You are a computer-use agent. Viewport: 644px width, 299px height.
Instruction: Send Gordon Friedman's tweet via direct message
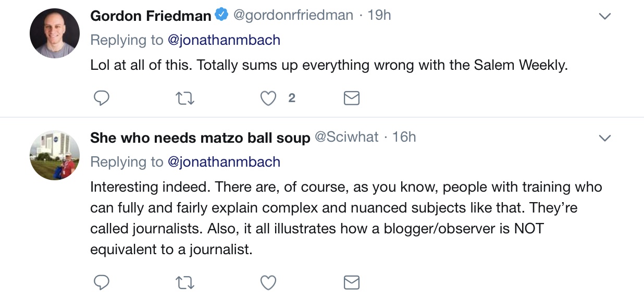[x=352, y=98]
